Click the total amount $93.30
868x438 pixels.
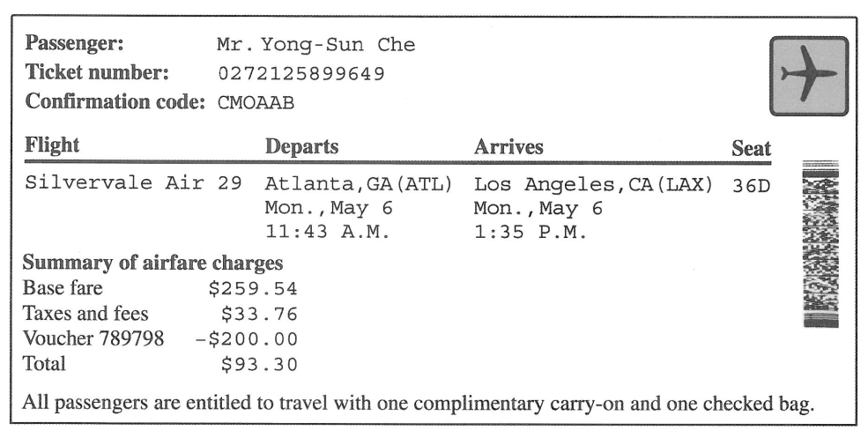(x=259, y=363)
